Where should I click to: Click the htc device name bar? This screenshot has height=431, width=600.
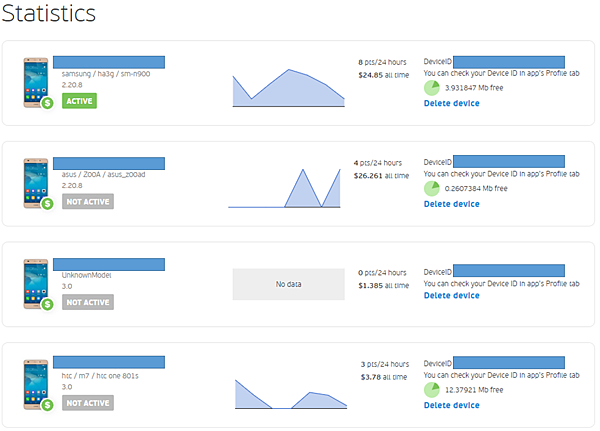pos(109,362)
